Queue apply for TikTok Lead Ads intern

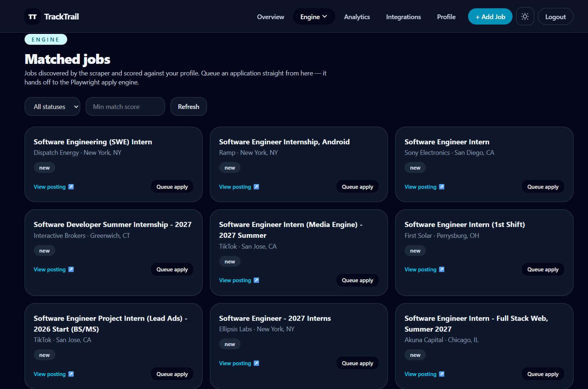[x=172, y=374]
